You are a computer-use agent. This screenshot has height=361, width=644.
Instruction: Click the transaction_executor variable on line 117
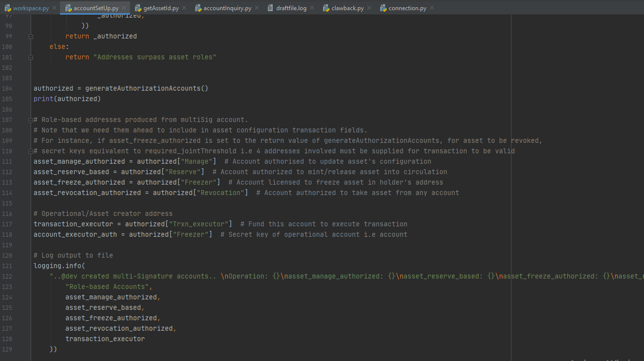click(x=73, y=224)
